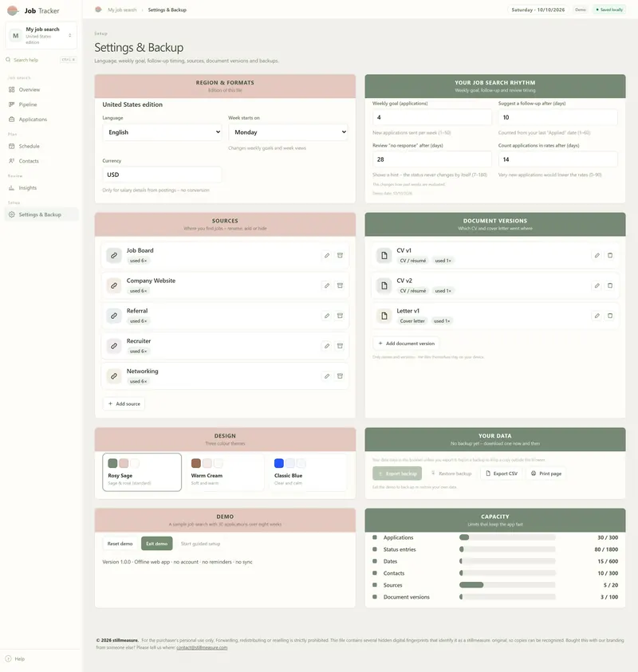Click Start guided setup

[200, 544]
